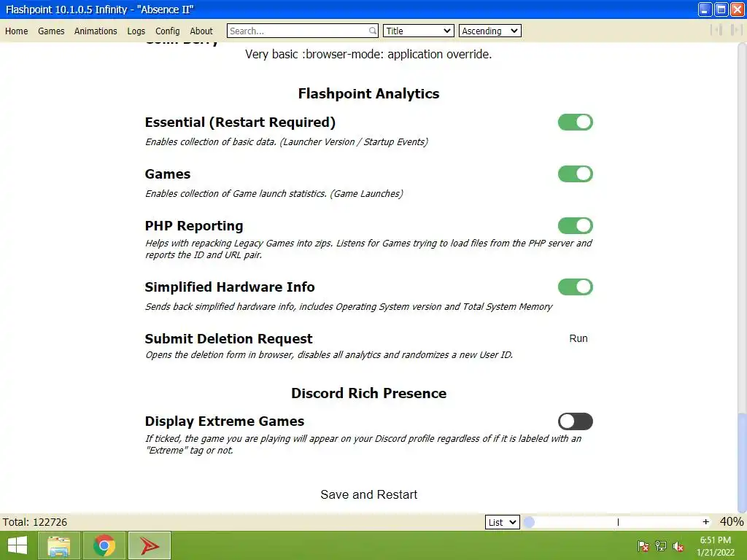Click the Flashpoint taskbar icon
The width and height of the screenshot is (747, 560).
150,545
